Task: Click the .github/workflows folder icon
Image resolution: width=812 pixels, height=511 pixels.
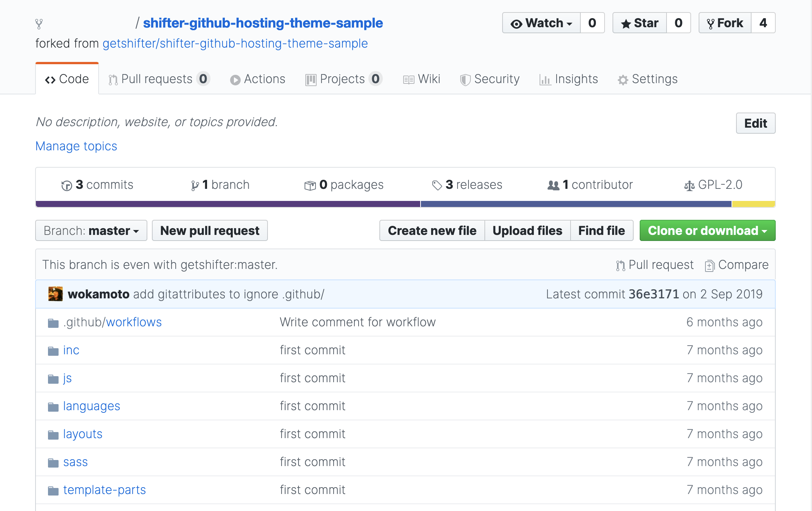Action: click(x=53, y=323)
